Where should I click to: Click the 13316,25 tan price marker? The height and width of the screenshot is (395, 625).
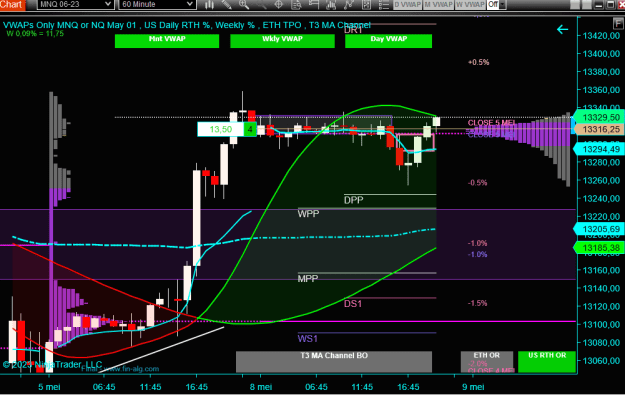(x=598, y=129)
